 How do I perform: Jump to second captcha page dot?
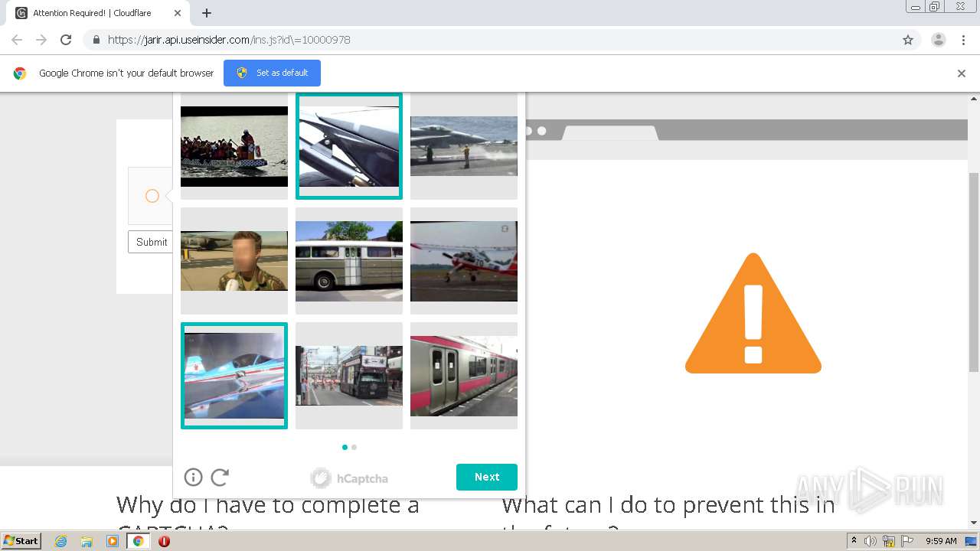pyautogui.click(x=354, y=447)
